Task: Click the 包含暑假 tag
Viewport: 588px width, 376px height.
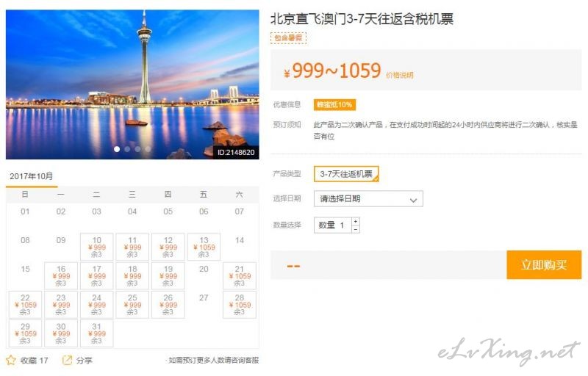Action: point(288,38)
